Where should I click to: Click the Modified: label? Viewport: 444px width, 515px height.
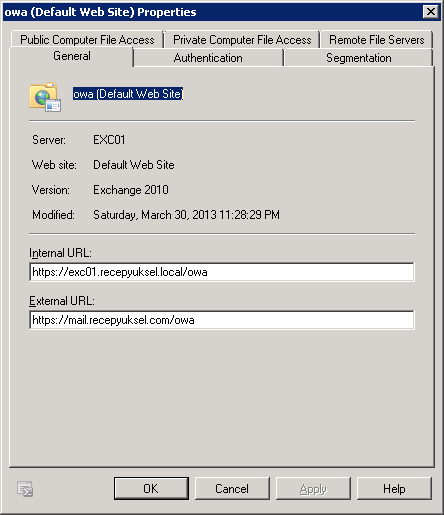coord(53,215)
